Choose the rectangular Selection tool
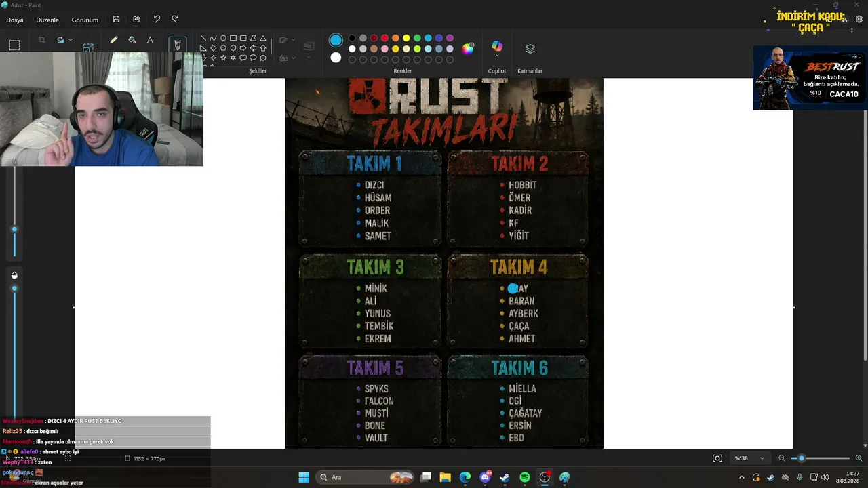The image size is (868, 488). pos(14,45)
